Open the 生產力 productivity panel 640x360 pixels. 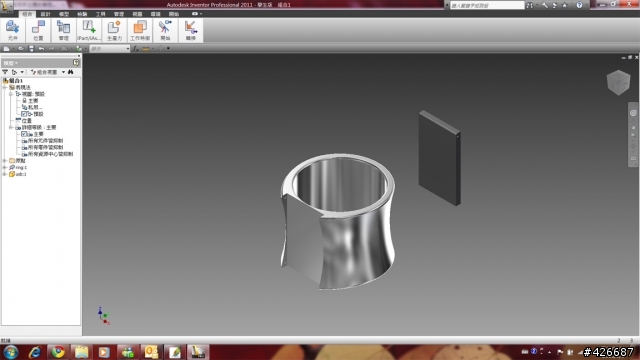114,30
